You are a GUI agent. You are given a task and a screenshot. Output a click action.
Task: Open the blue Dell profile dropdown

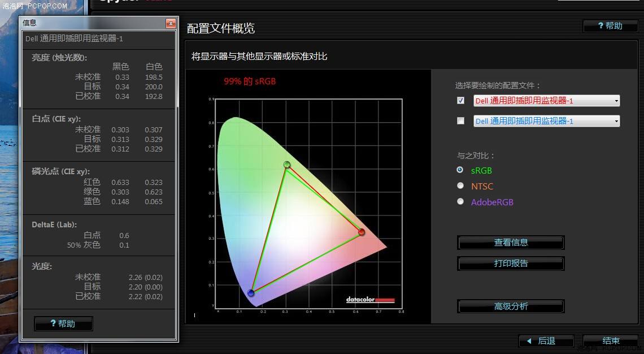(546, 121)
